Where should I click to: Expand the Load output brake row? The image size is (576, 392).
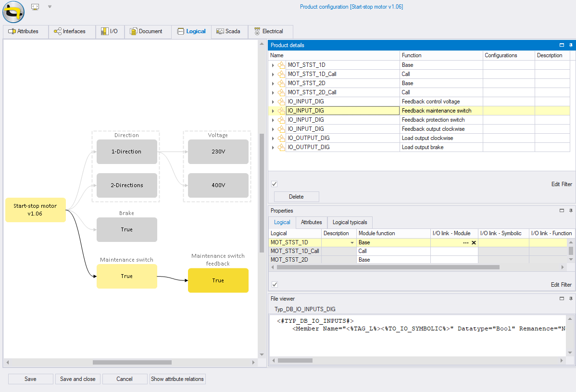click(x=273, y=147)
